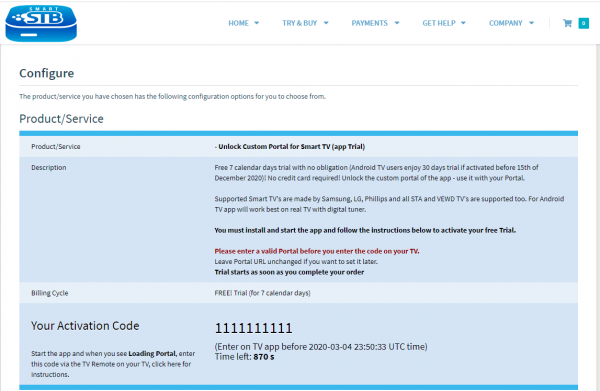Open the HOME menu item
This screenshot has height=391, width=600.
238,23
